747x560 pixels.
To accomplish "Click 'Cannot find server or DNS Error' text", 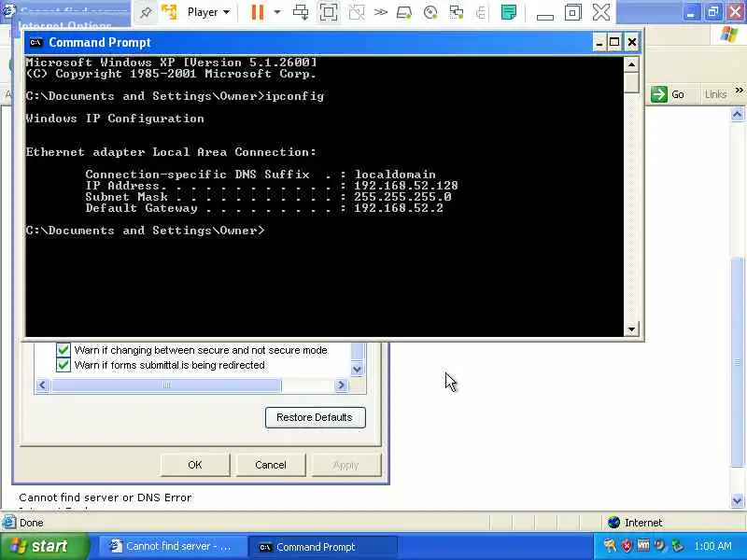I will point(106,497).
